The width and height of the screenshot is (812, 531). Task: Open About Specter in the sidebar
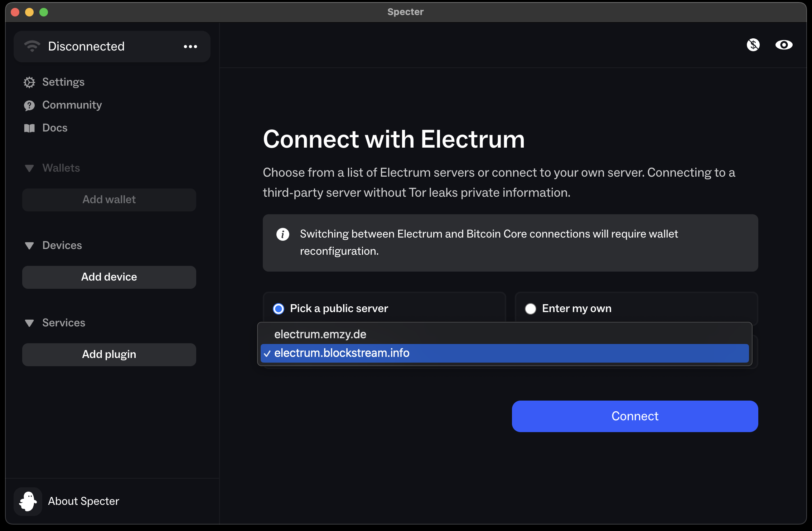tap(83, 501)
